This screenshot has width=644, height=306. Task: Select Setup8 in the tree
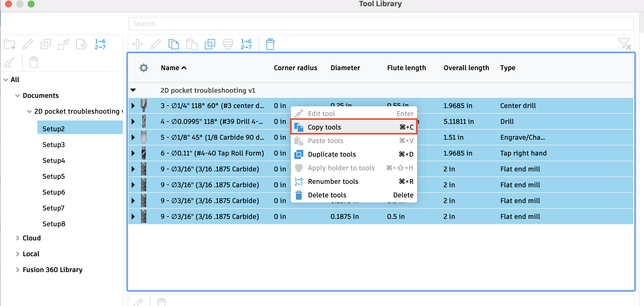pos(54,224)
